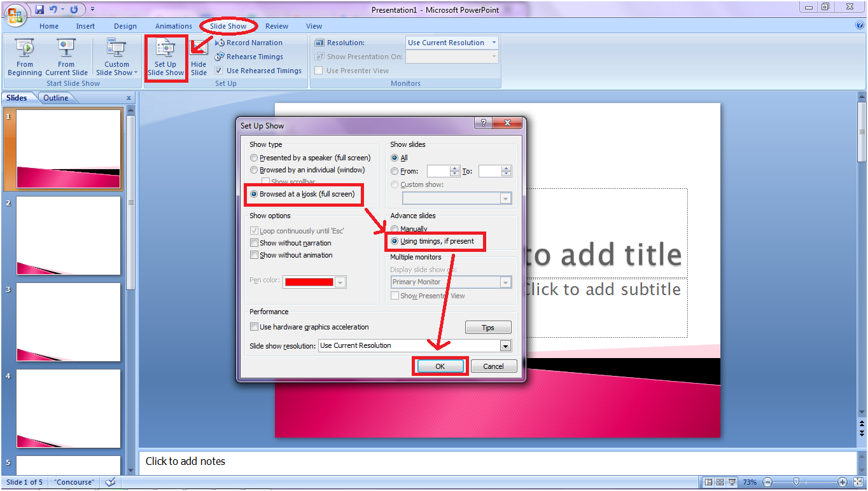This screenshot has width=868, height=491.
Task: Start slideshow From Beginning icon
Action: coord(25,48)
